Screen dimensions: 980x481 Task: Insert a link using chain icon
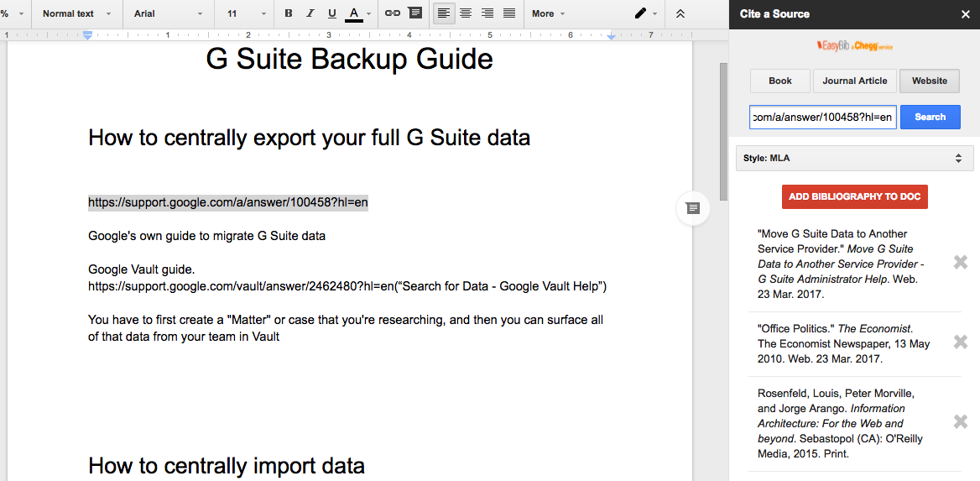[393, 13]
